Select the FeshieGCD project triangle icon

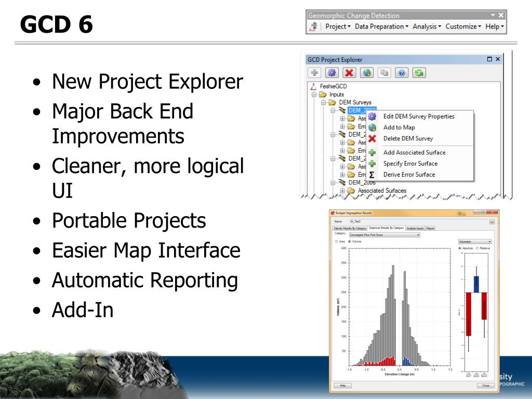click(313, 86)
